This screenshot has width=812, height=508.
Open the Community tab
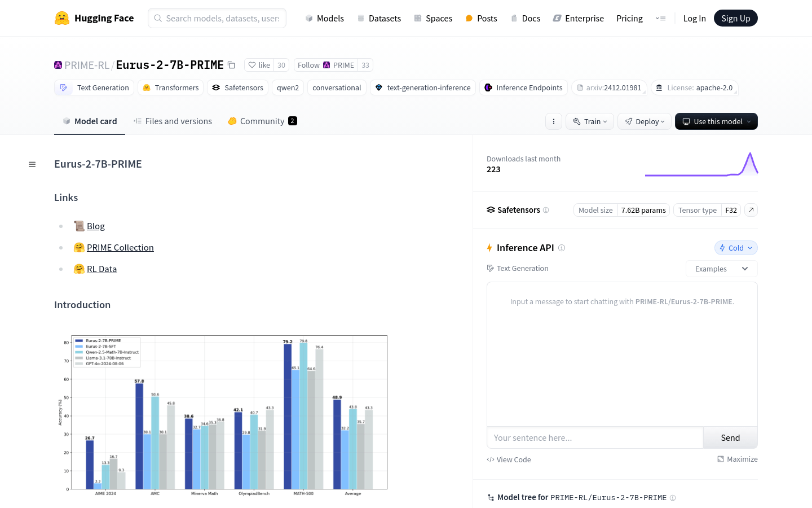(x=262, y=121)
